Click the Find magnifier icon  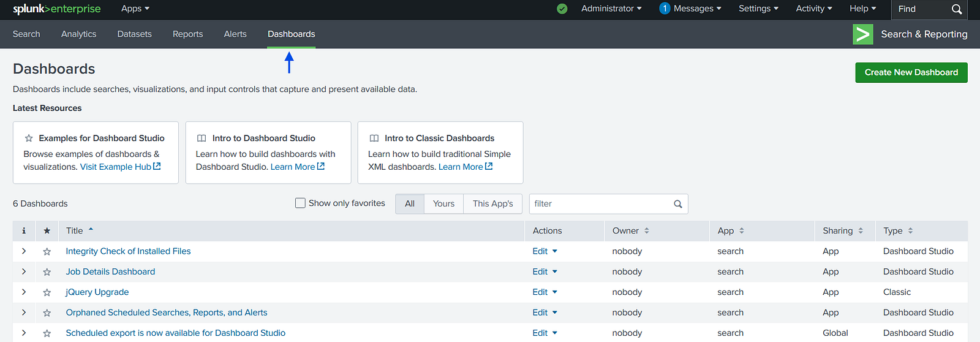[957, 9]
